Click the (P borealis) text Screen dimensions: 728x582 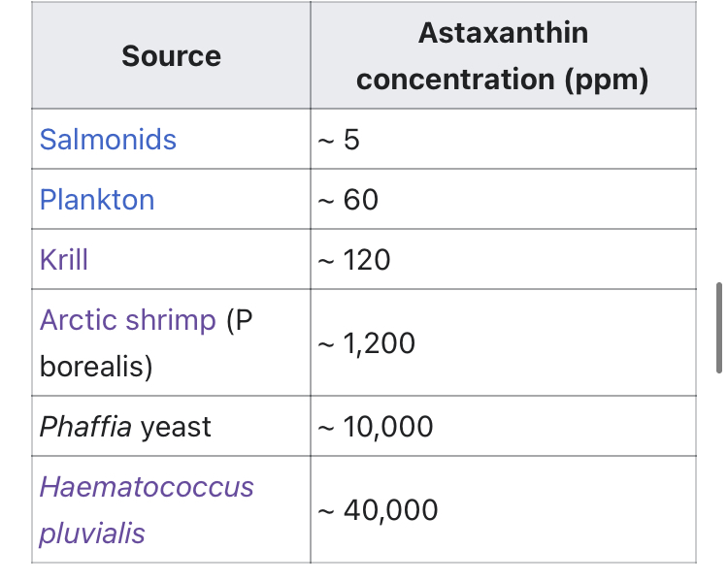click(x=146, y=343)
